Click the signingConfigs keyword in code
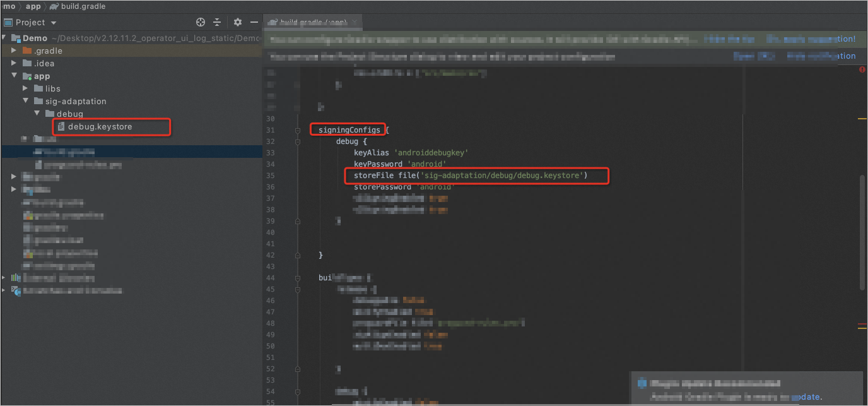The height and width of the screenshot is (406, 868). pos(349,130)
